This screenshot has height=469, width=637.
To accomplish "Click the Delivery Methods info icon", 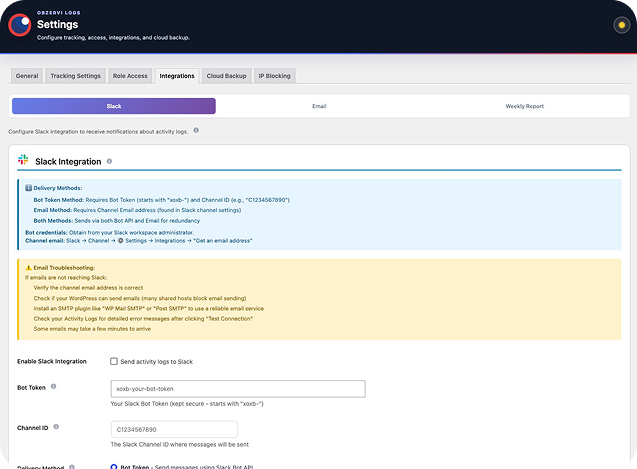I will [x=28, y=188].
